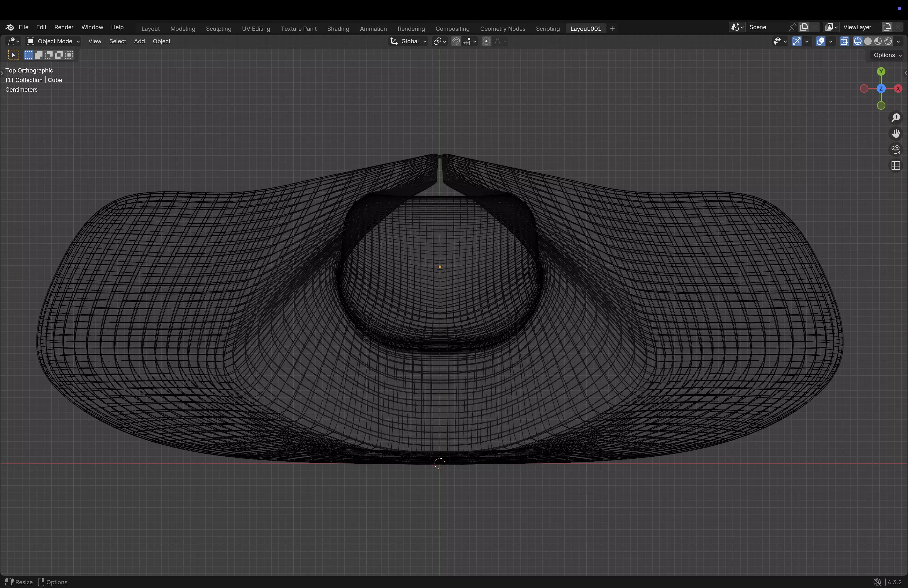The width and height of the screenshot is (908, 588).
Task: Select solid viewport shading sphere
Action: pos(868,41)
